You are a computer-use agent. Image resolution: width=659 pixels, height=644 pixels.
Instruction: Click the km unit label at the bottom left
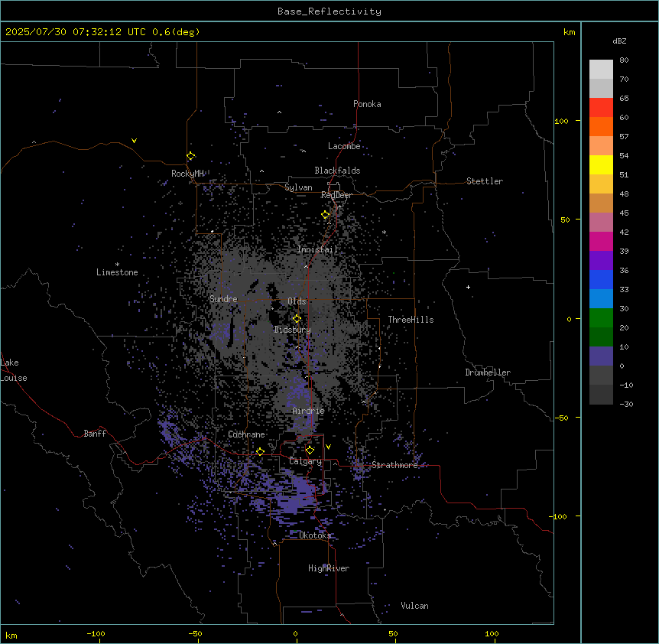(x=11, y=635)
